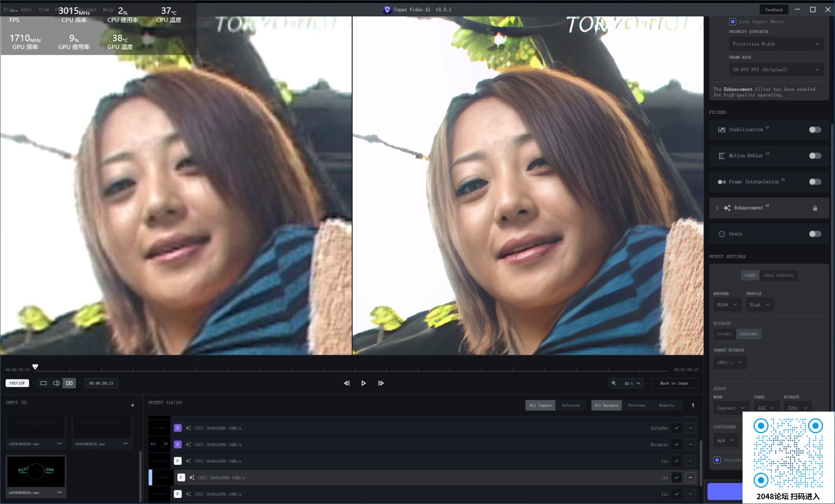Click the zoom magnifier icon
Image resolution: width=835 pixels, height=504 pixels.
(614, 383)
